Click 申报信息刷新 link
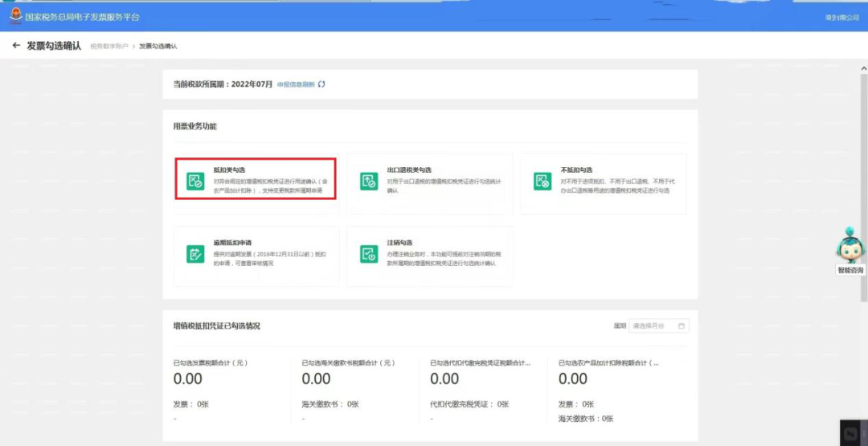Viewport: 868px width, 446px height. click(296, 84)
